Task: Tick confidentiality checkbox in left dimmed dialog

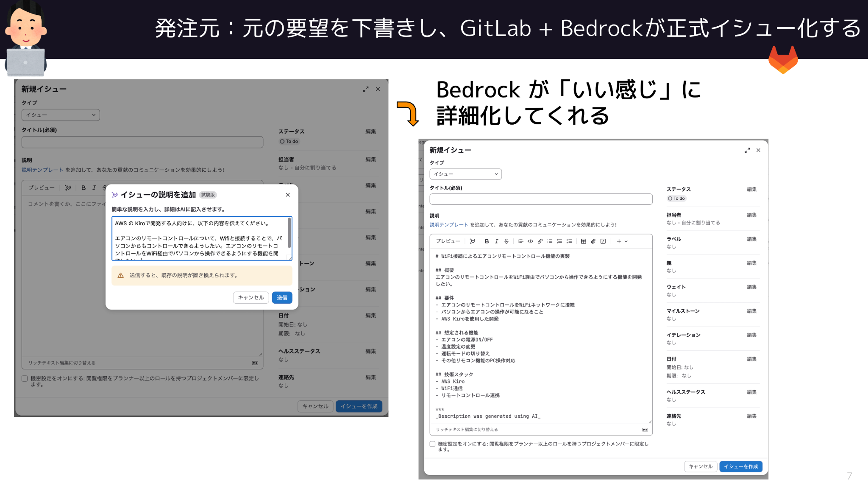Action: coord(25,378)
